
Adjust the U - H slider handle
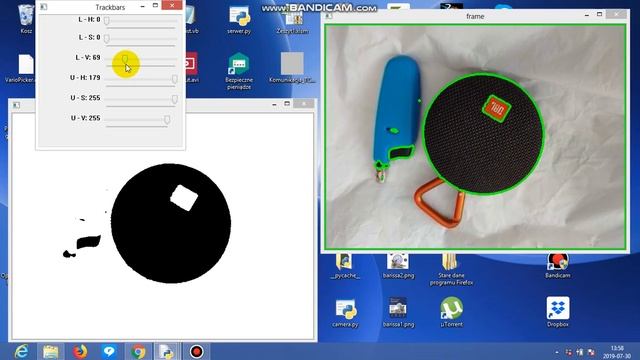tap(174, 79)
